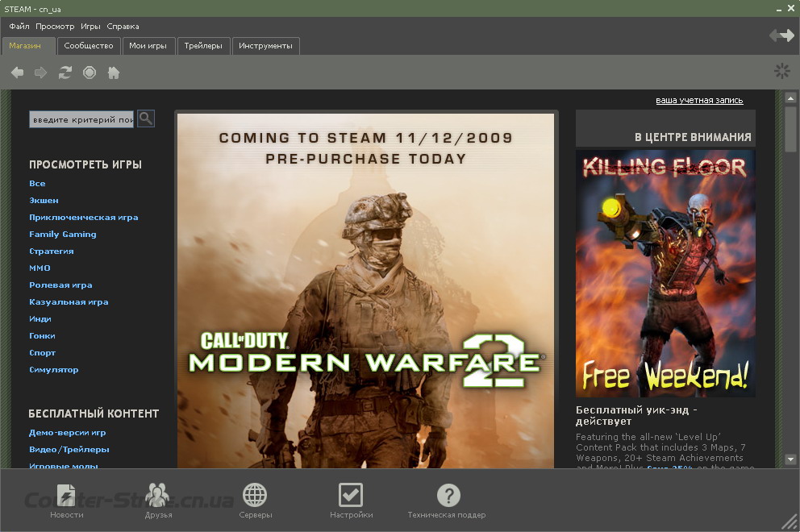Image resolution: width=800 pixels, height=532 pixels.
Task: Go forward with the right arrow icon
Action: point(41,73)
